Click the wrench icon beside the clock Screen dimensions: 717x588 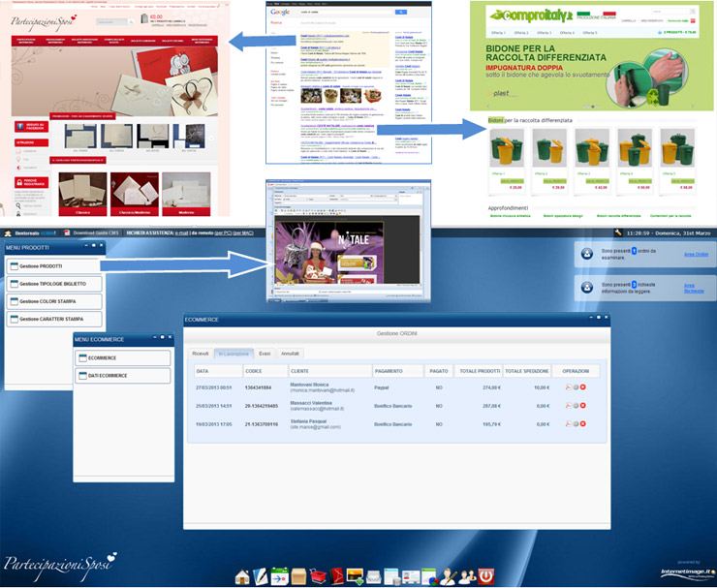pos(618,232)
